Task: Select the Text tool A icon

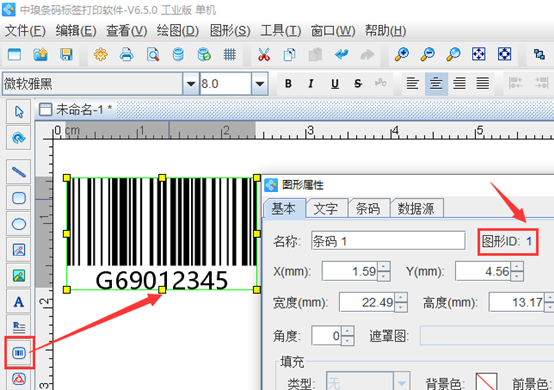Action: [19, 302]
